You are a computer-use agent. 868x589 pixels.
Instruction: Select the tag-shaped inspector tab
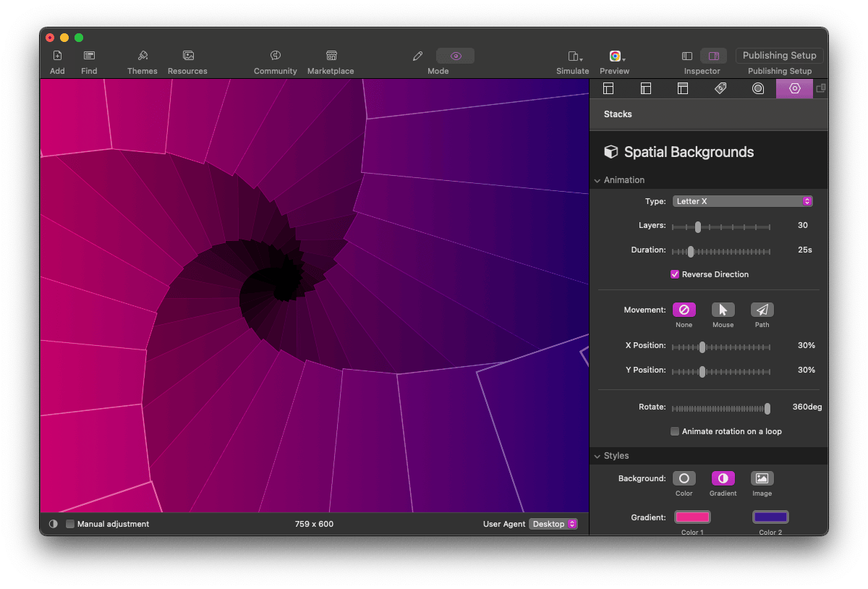click(x=720, y=88)
